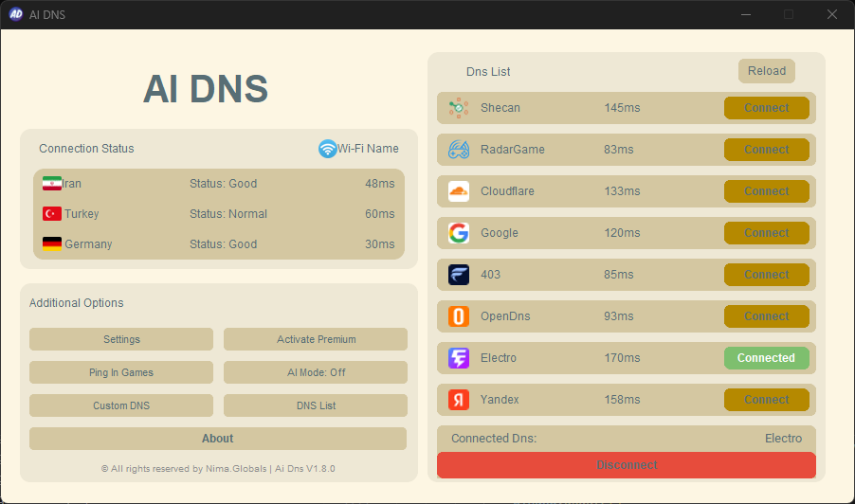Click the Iran flag icon
Screen dimensions: 855x504
click(x=52, y=184)
